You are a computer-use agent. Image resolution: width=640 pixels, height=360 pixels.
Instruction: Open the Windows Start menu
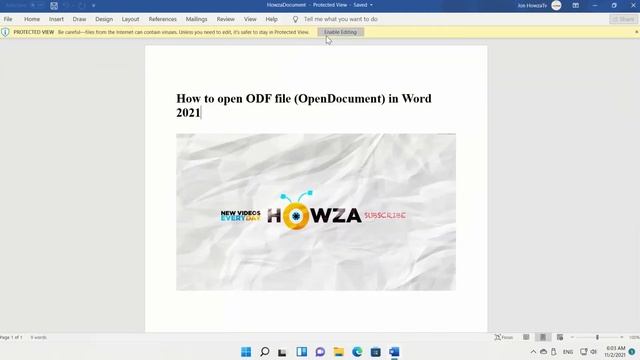pyautogui.click(x=246, y=352)
